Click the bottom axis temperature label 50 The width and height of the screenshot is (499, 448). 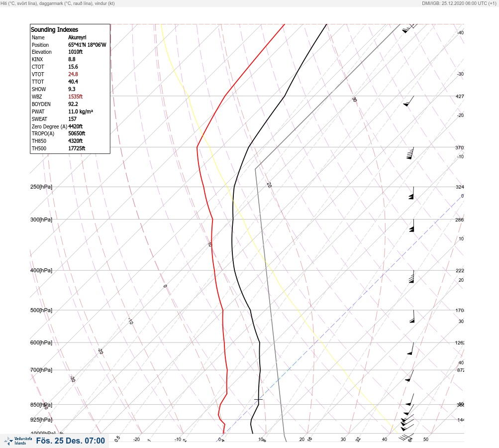426,440
